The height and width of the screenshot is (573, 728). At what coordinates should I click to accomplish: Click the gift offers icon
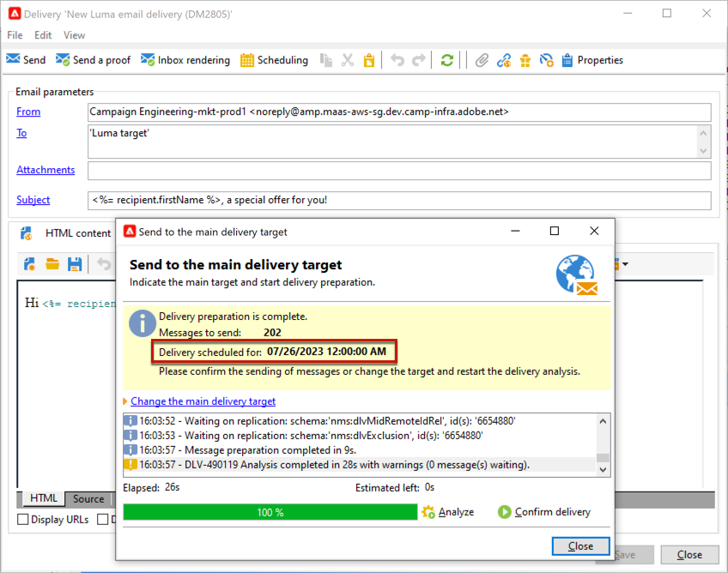(x=525, y=60)
